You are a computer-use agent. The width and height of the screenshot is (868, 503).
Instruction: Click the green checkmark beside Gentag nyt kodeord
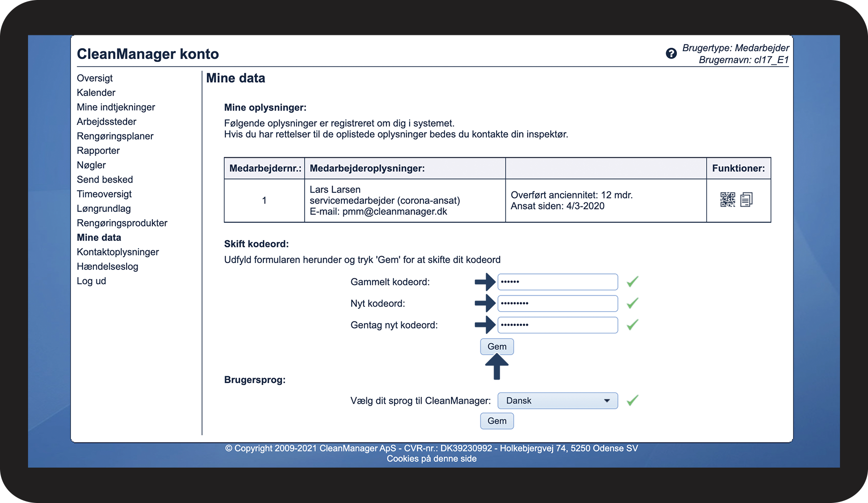pyautogui.click(x=633, y=325)
